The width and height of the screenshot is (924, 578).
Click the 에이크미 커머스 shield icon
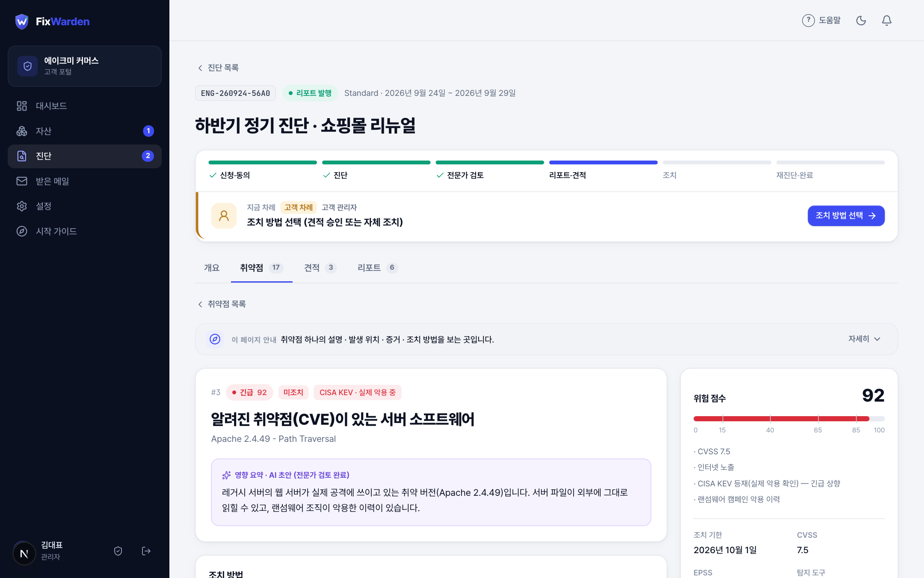click(x=27, y=66)
